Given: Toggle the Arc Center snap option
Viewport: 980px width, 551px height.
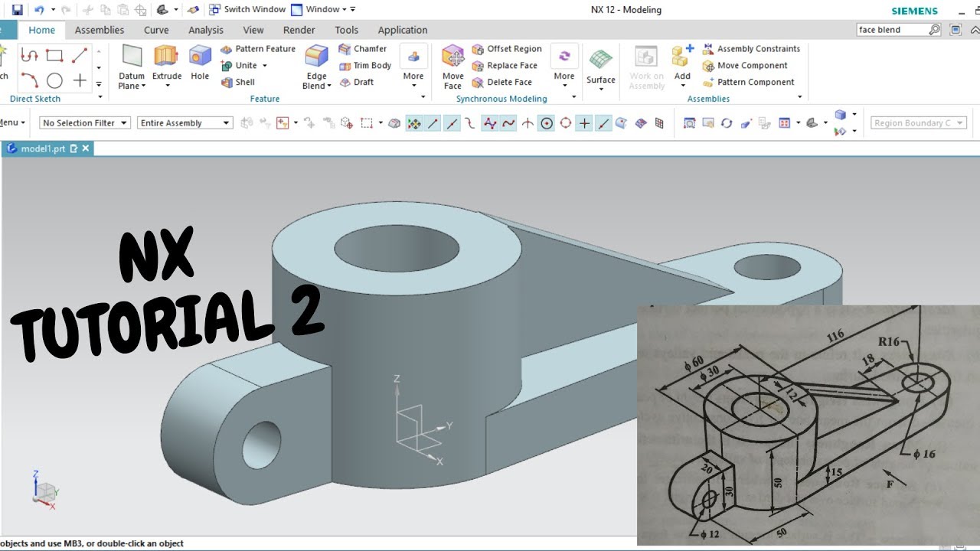Looking at the screenshot, I should [x=547, y=123].
